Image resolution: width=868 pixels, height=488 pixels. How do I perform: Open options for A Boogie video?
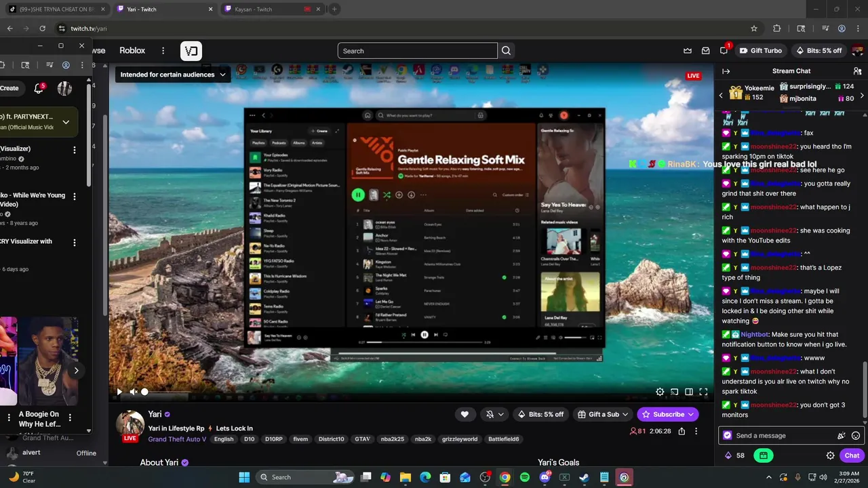[70, 418]
